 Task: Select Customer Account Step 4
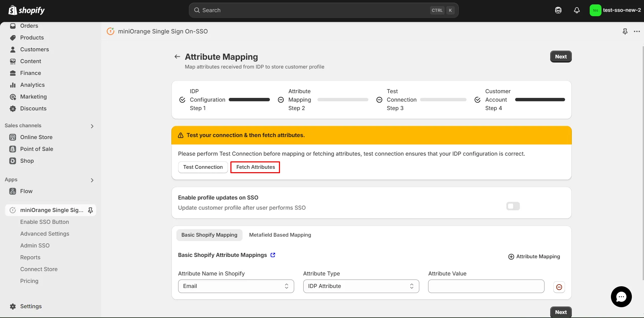[x=520, y=100]
